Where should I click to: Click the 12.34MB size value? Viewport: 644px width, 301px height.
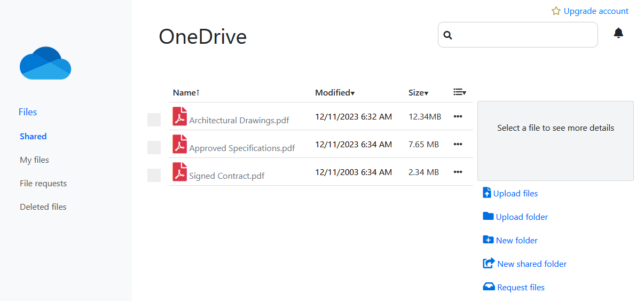[x=425, y=116]
